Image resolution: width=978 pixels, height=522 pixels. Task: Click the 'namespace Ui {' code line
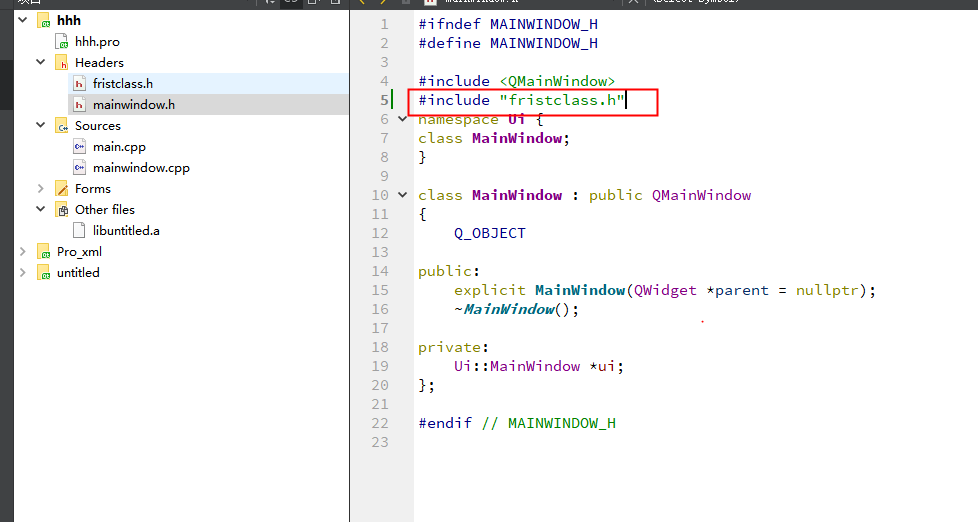coord(481,119)
